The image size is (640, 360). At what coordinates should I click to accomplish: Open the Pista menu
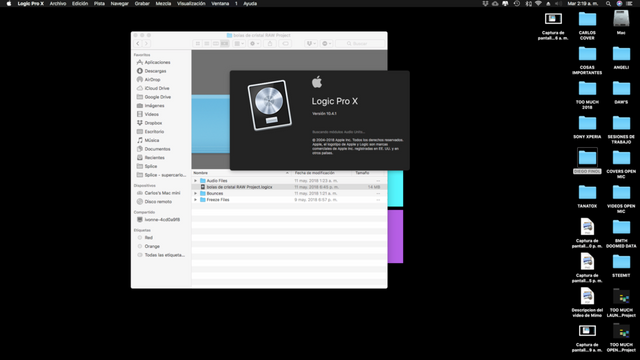point(99,4)
